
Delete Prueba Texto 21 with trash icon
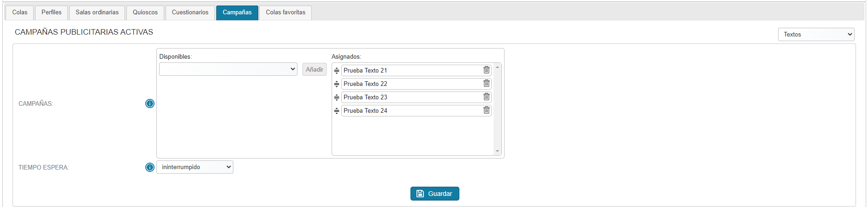click(x=486, y=70)
